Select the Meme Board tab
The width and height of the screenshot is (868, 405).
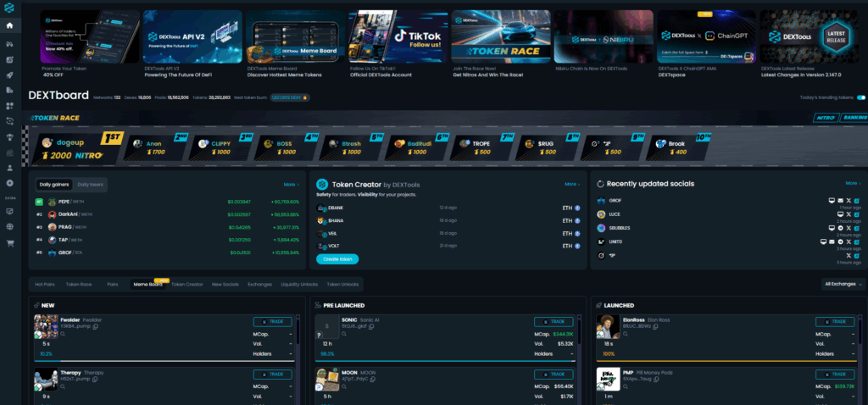tap(147, 285)
